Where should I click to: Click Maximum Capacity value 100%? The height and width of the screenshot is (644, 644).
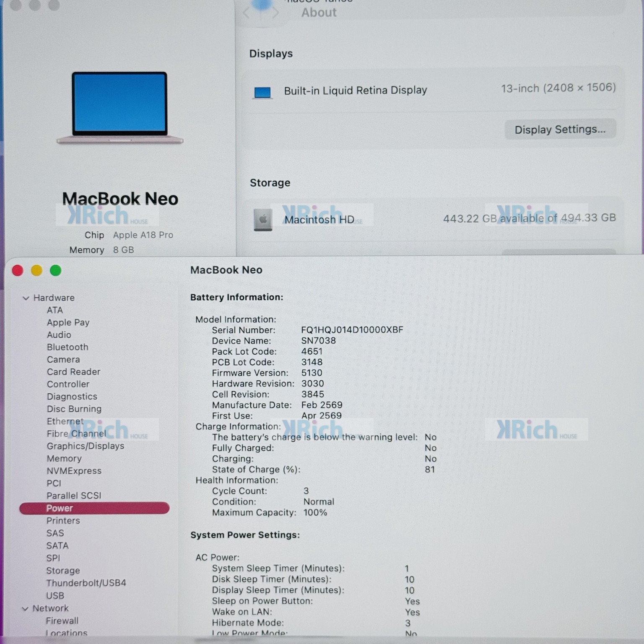pos(315,512)
